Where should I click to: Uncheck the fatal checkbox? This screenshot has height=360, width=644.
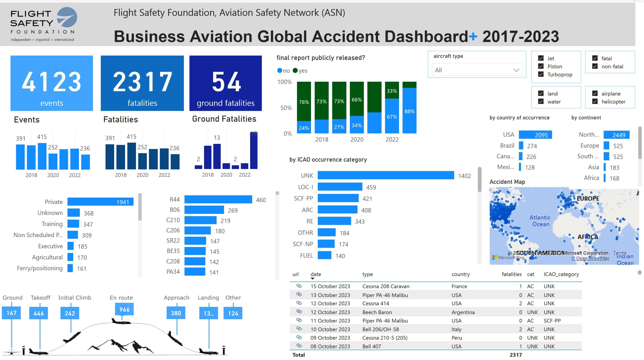click(x=594, y=58)
